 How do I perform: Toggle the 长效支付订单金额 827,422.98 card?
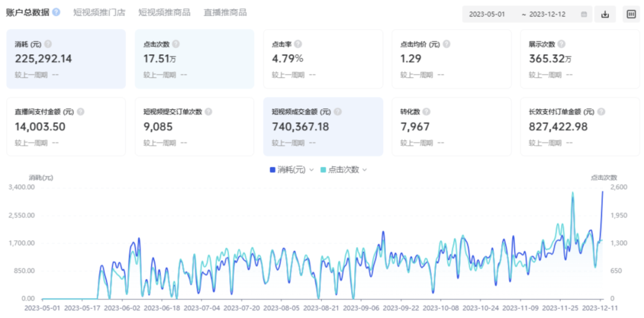pyautogui.click(x=580, y=127)
